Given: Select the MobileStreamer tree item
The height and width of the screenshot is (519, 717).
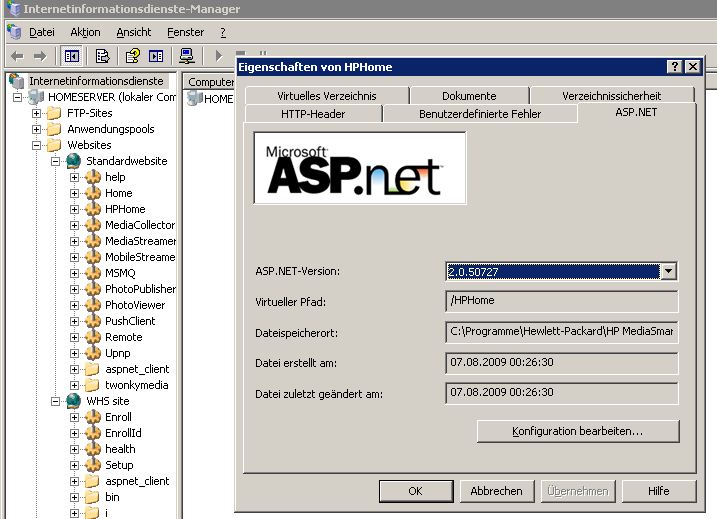Looking at the screenshot, I should click(140, 257).
